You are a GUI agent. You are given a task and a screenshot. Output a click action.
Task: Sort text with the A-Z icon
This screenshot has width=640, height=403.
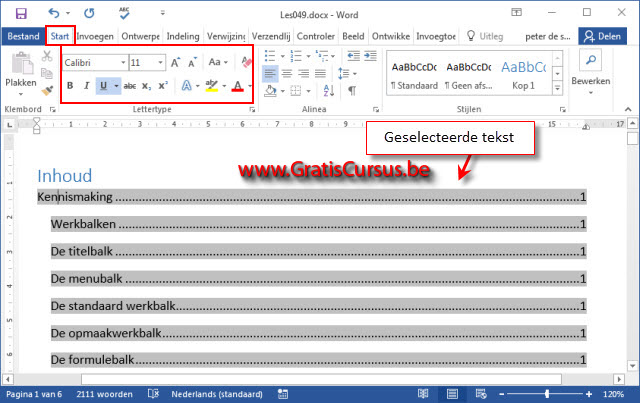coord(329,91)
